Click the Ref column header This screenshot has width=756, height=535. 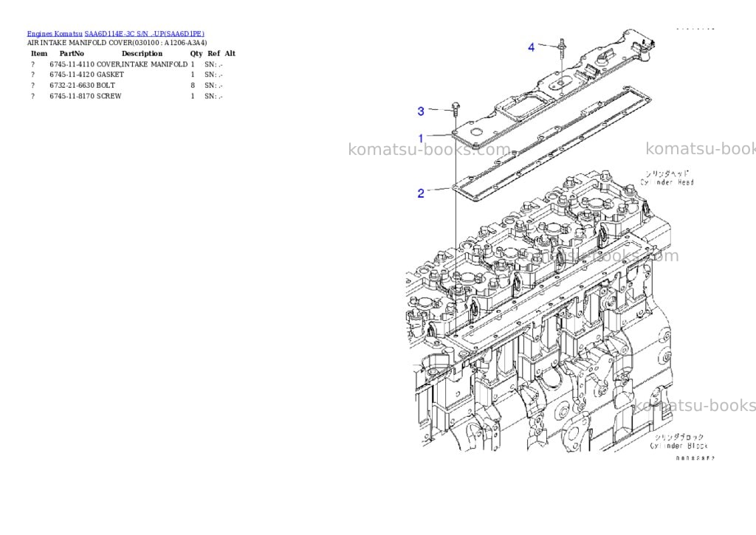(213, 53)
